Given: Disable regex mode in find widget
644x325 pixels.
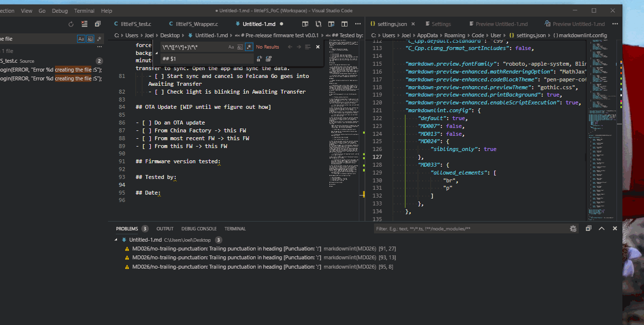Looking at the screenshot, I should pyautogui.click(x=249, y=47).
